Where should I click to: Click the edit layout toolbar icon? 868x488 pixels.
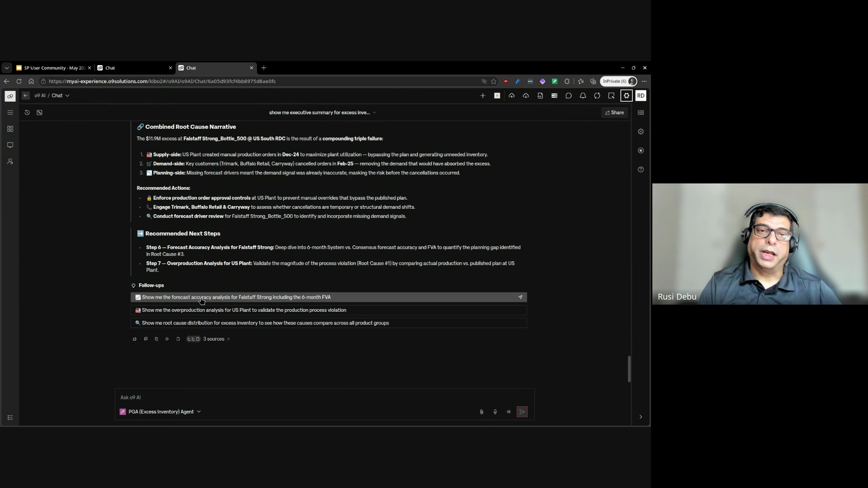pos(612,96)
